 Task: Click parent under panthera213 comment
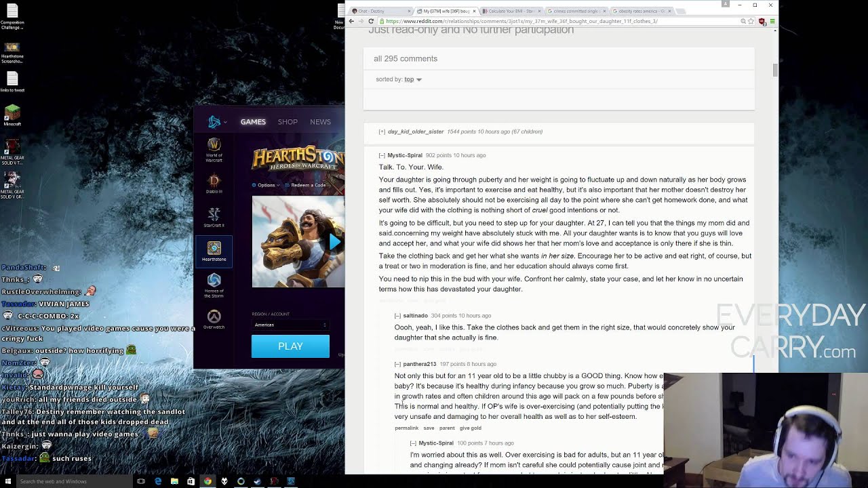click(x=447, y=428)
